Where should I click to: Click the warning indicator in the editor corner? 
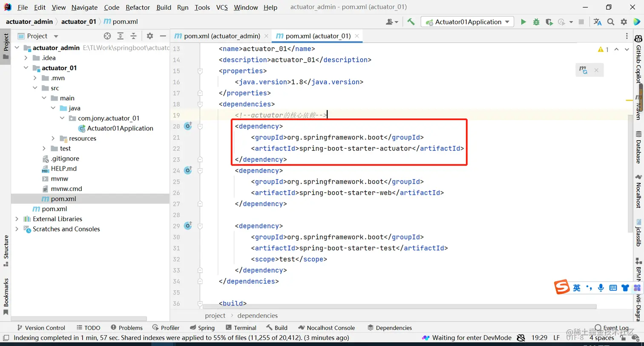point(604,49)
